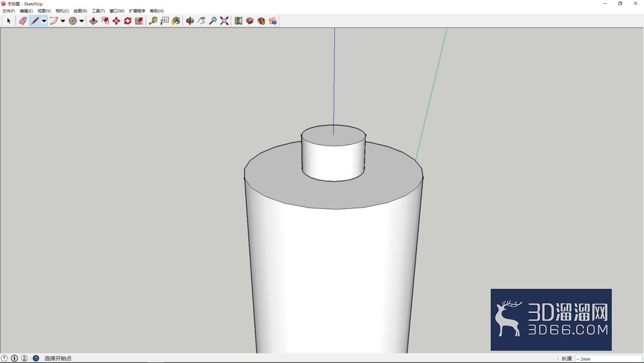Expand the Arc tool dropdown arrow
644x363 pixels.
(63, 21)
